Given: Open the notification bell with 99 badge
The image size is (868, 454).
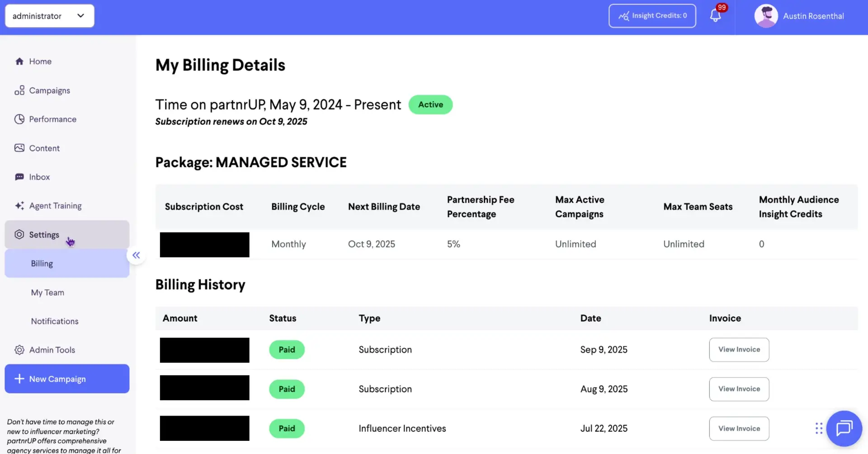Looking at the screenshot, I should pos(715,15).
